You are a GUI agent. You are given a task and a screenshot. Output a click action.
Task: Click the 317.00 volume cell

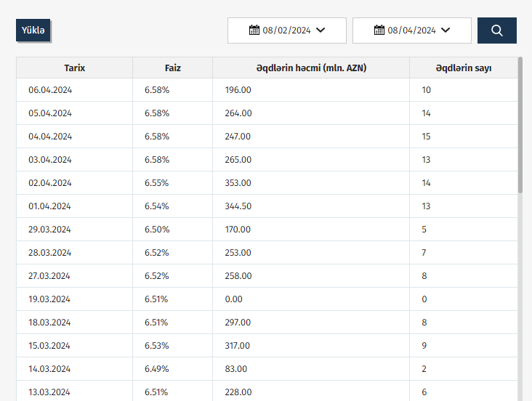[x=238, y=346]
